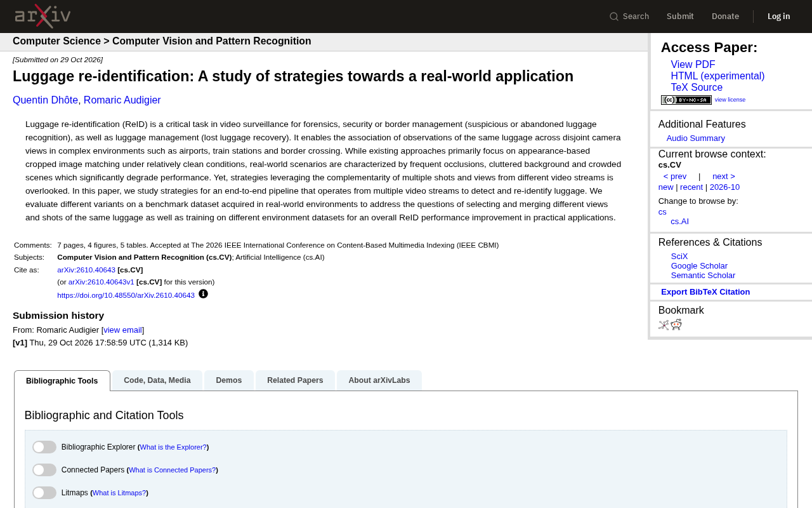Switch on the Litmaps toggle
The height and width of the screenshot is (508, 812).
click(44, 493)
